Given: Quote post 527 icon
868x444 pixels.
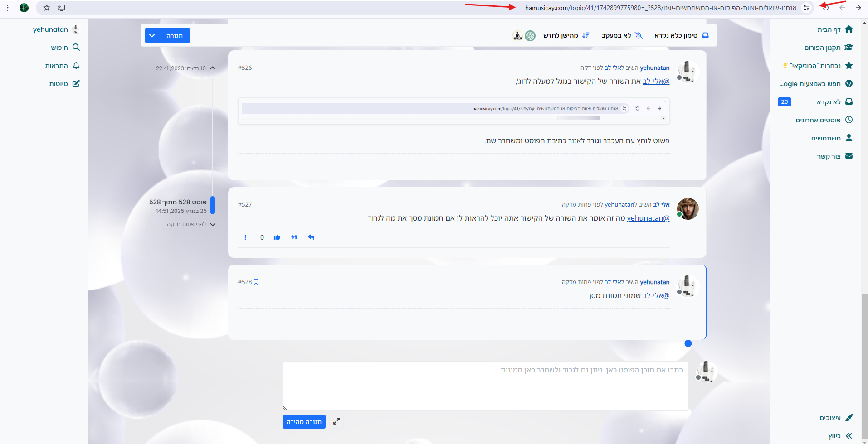Looking at the screenshot, I should [294, 237].
